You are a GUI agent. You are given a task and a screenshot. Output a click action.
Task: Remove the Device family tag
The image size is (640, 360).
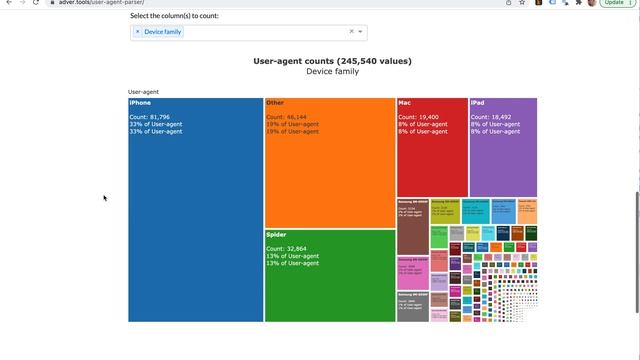click(138, 31)
